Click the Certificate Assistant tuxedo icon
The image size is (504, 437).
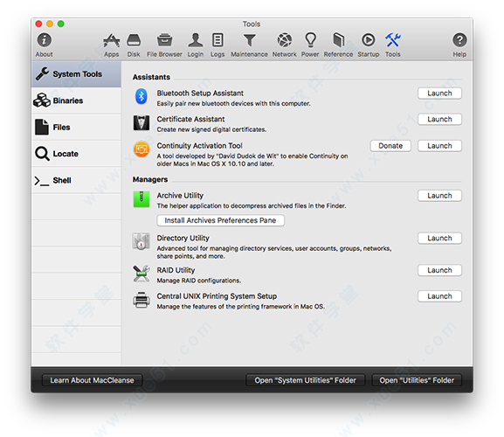coord(142,123)
